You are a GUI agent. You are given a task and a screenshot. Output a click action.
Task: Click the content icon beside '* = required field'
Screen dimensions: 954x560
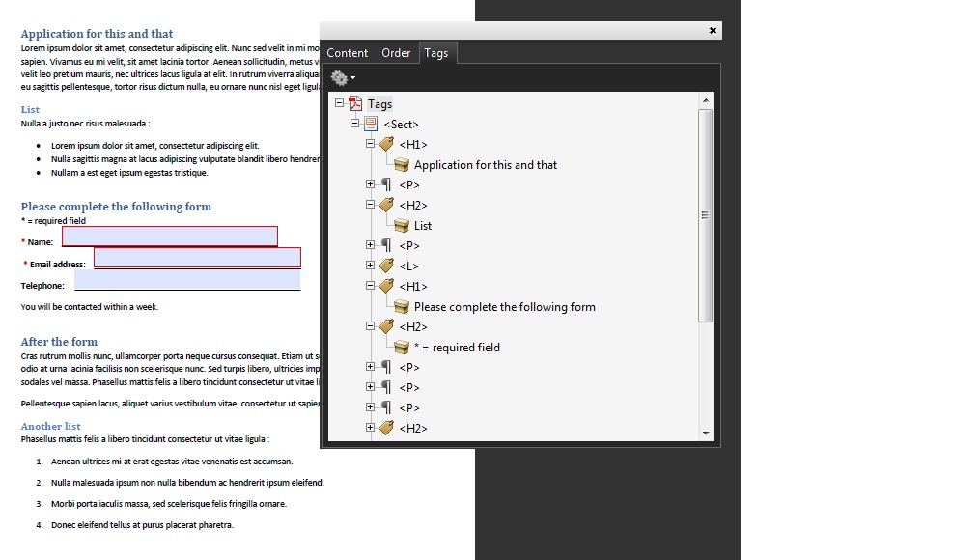tap(400, 347)
